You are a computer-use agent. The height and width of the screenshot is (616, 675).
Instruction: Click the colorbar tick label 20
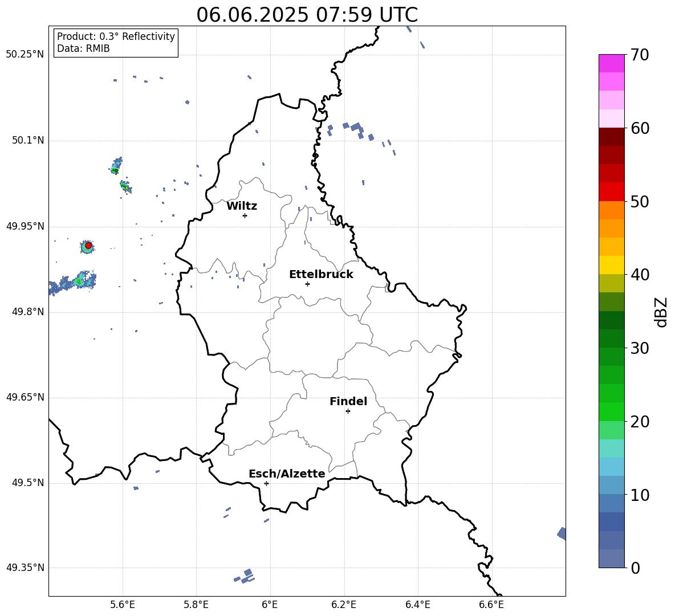click(640, 422)
